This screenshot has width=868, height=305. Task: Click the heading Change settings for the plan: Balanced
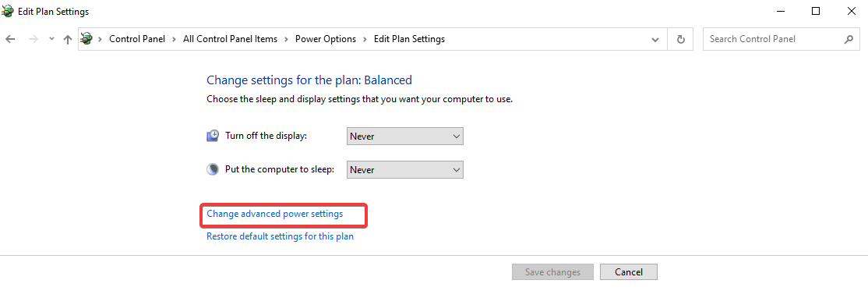[x=309, y=80]
